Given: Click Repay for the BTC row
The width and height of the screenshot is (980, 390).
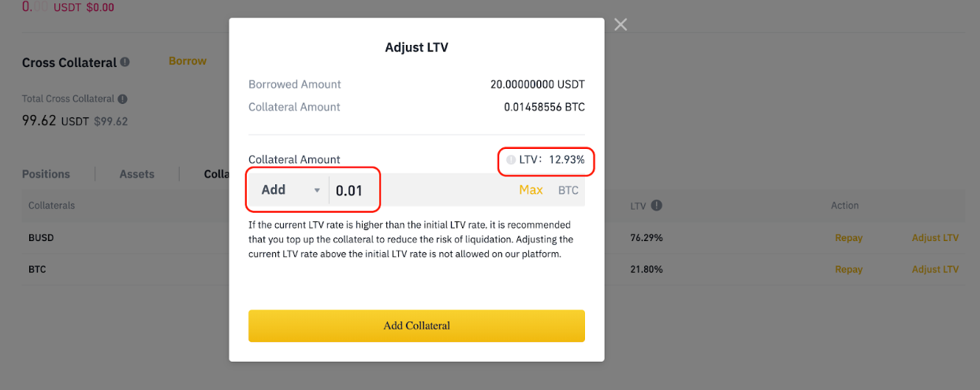Looking at the screenshot, I should [x=848, y=269].
